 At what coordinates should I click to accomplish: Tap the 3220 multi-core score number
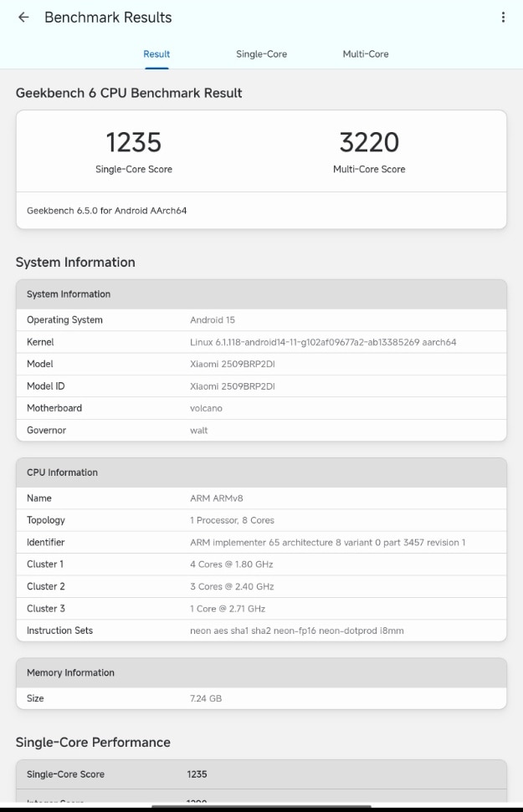[x=369, y=142]
